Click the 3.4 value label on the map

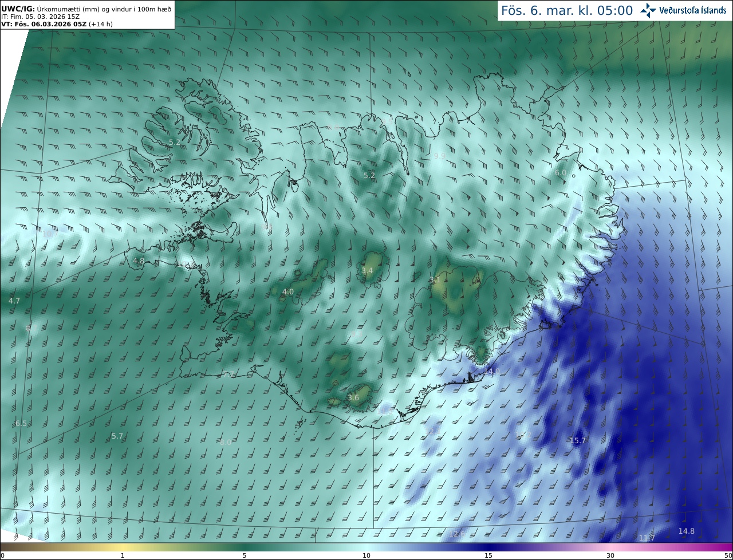367,270
